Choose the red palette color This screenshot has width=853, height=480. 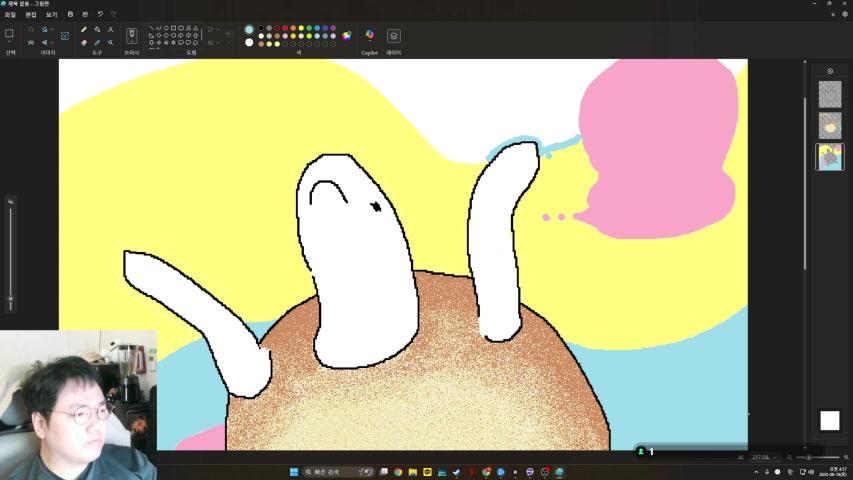(x=285, y=28)
